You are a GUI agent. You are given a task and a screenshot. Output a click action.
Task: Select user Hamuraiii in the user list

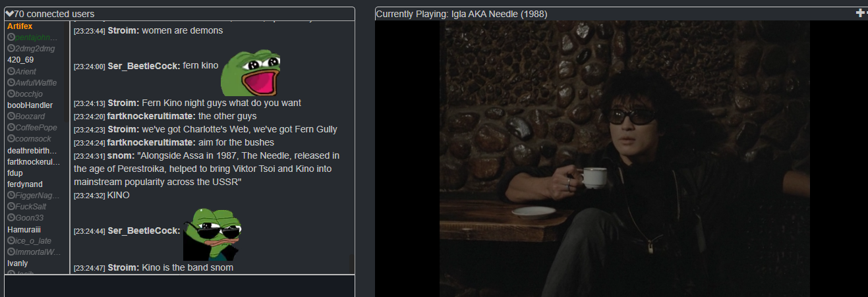(x=24, y=229)
